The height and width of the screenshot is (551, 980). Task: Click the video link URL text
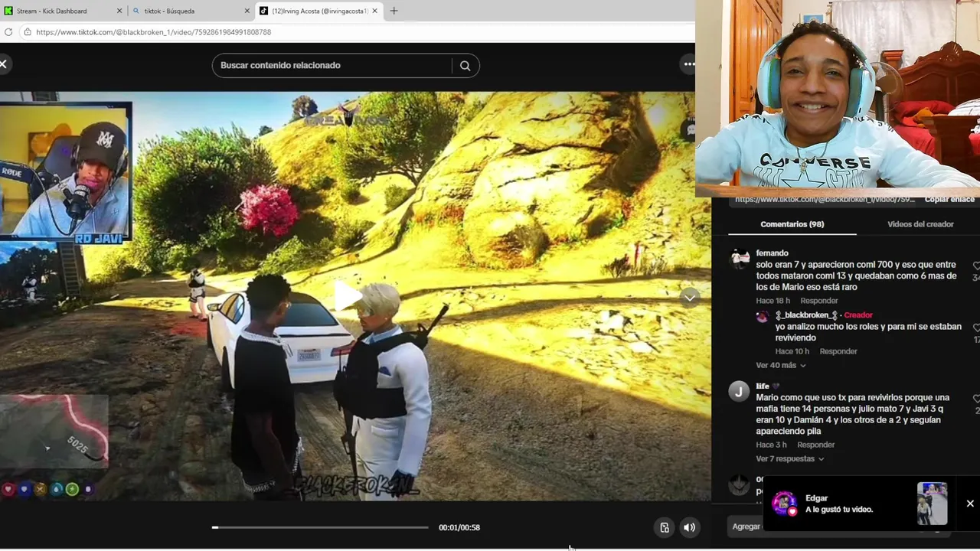(x=825, y=200)
